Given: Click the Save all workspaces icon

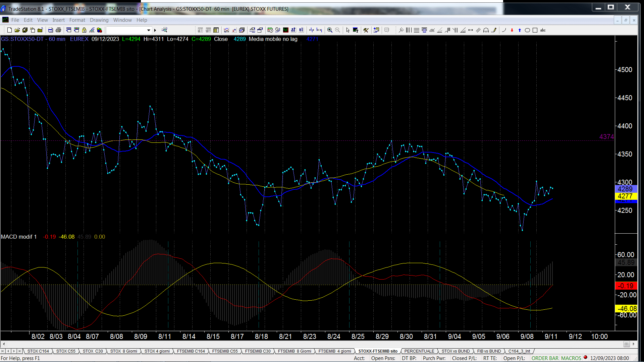Looking at the screenshot, I should [25, 30].
